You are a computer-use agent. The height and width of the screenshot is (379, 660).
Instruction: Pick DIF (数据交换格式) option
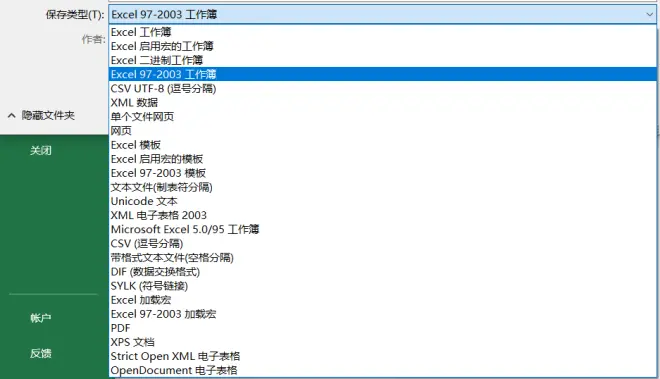tap(383, 272)
